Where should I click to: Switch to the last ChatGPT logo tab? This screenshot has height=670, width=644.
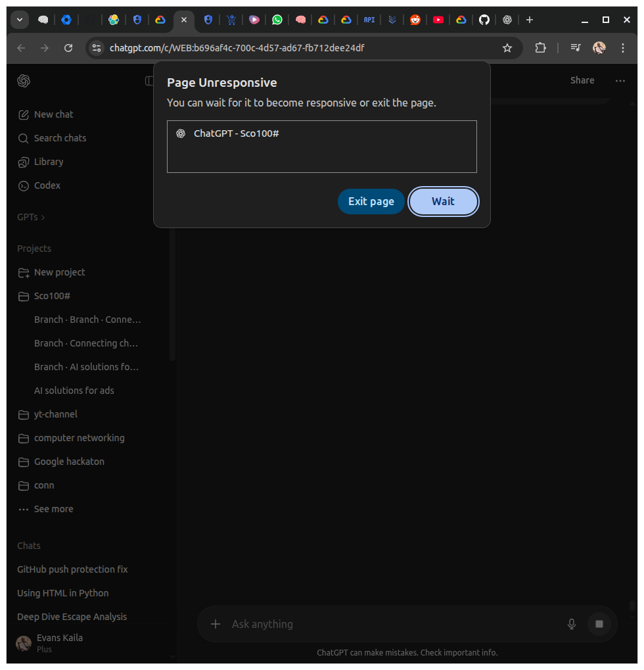coord(507,20)
